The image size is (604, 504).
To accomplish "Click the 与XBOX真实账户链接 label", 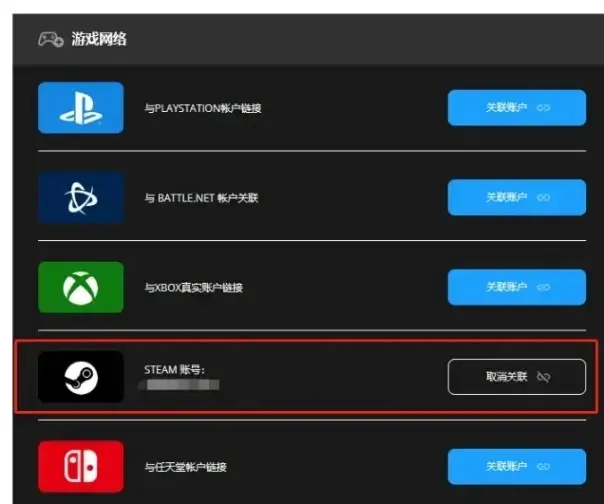I will tap(193, 287).
